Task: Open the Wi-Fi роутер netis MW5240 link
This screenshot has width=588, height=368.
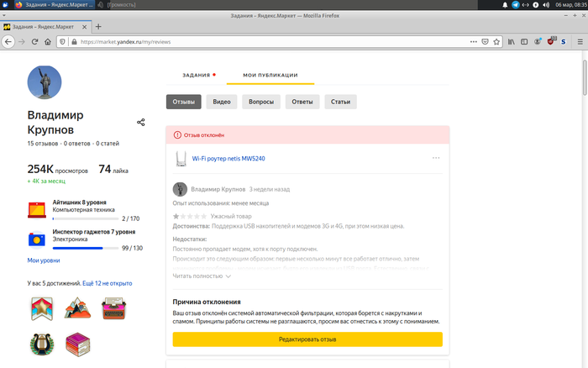Action: [228, 159]
